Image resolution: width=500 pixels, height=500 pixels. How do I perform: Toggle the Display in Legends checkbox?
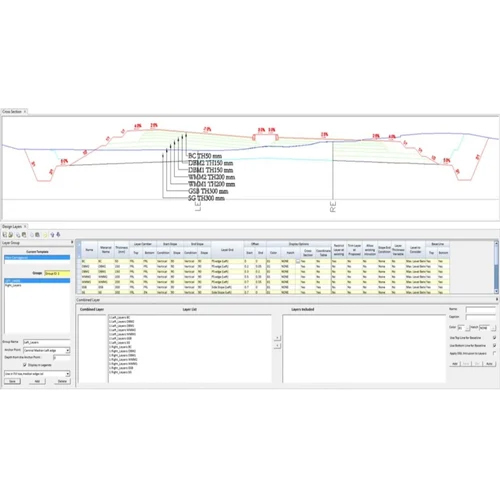(x=25, y=365)
